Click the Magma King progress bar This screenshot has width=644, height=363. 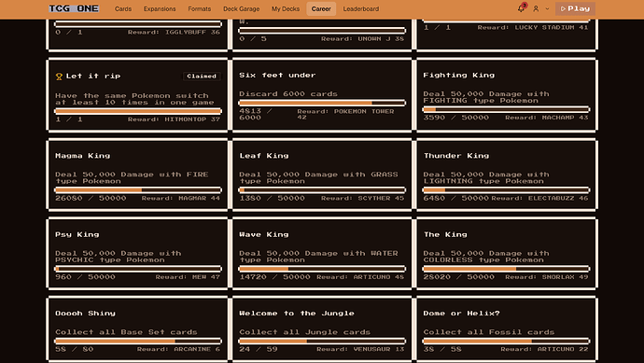coord(138,190)
